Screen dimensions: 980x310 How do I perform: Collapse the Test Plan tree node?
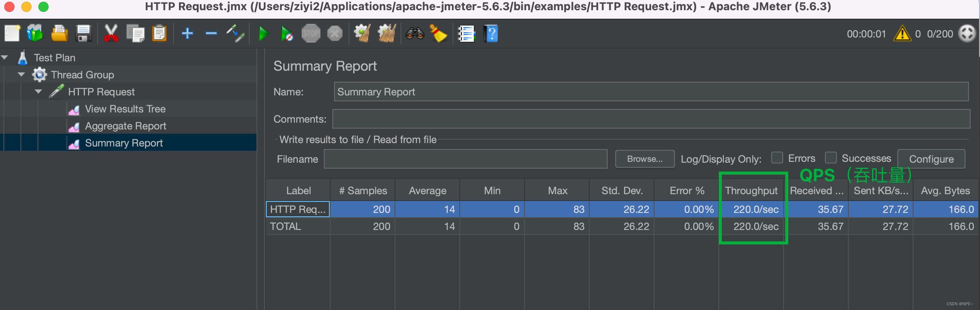5,57
